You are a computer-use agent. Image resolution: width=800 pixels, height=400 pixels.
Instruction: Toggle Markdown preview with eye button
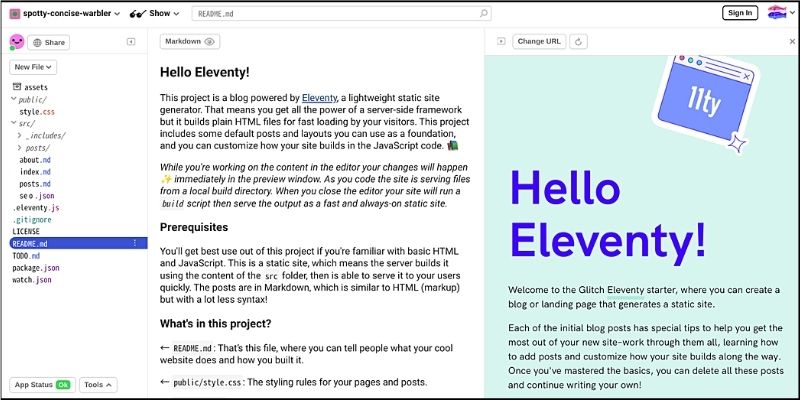190,42
